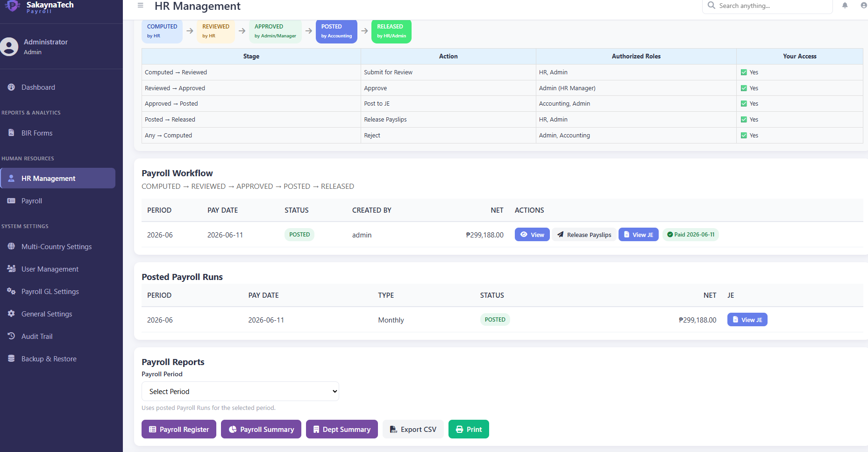Click the user account icon in header
The height and width of the screenshot is (452, 868).
[x=864, y=6]
